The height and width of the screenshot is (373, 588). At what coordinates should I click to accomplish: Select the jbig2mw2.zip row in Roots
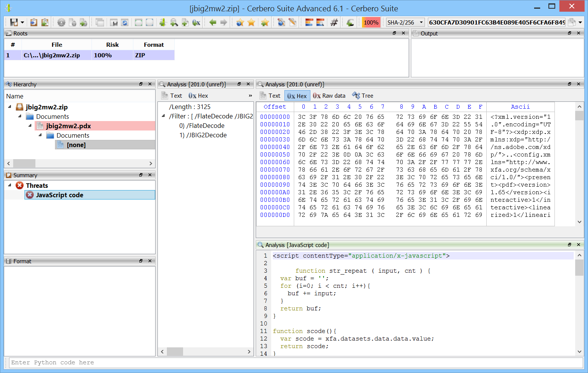(x=89, y=55)
